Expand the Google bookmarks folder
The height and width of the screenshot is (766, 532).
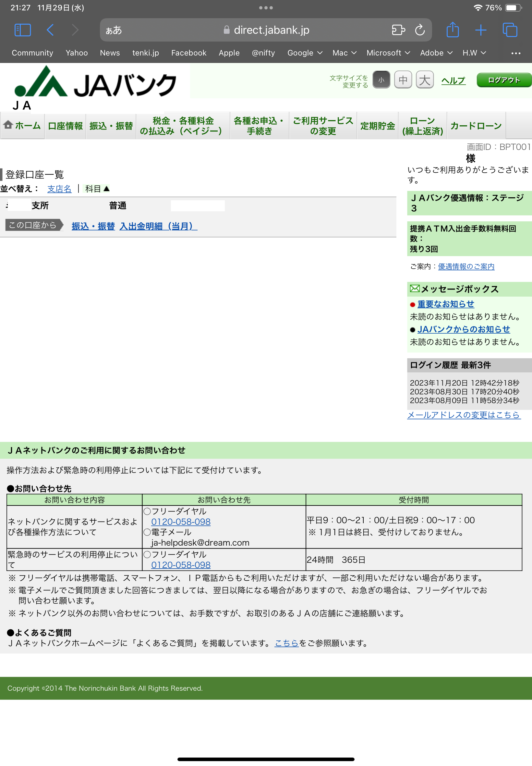point(305,53)
